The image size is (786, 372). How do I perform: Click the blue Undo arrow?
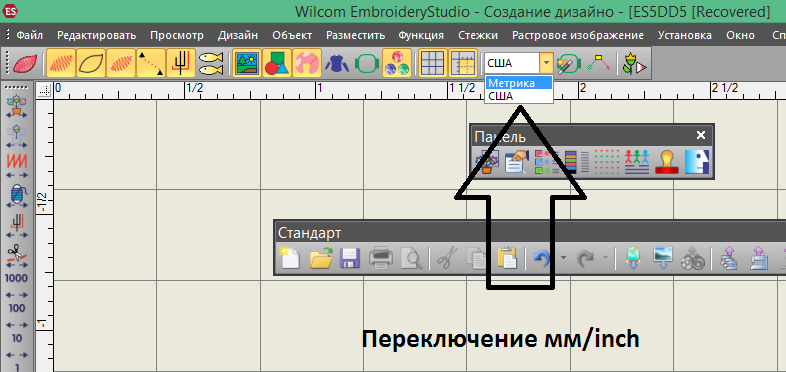click(x=540, y=258)
